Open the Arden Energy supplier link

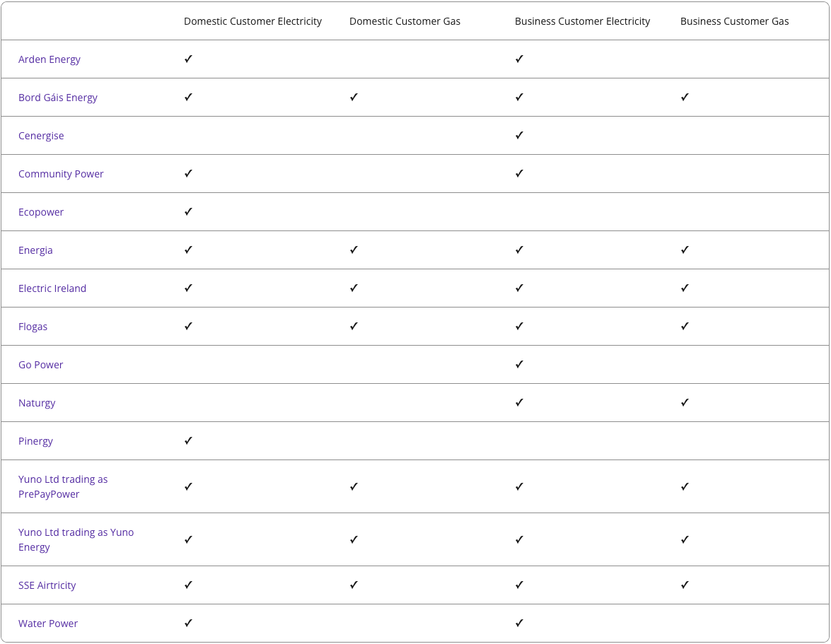pos(50,59)
